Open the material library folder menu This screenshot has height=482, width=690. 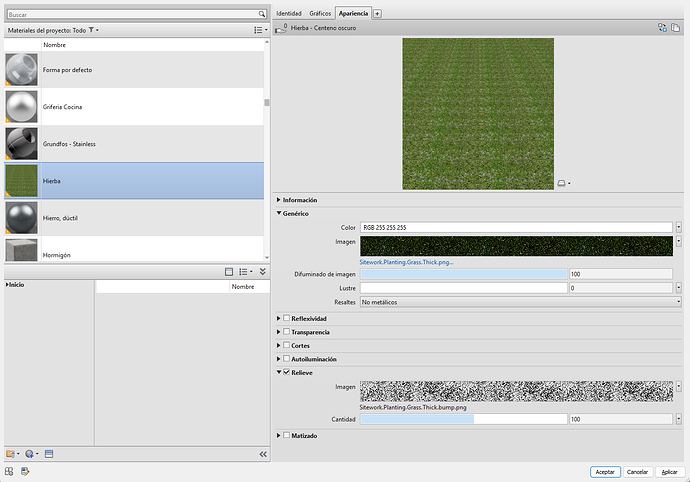click(x=11, y=454)
